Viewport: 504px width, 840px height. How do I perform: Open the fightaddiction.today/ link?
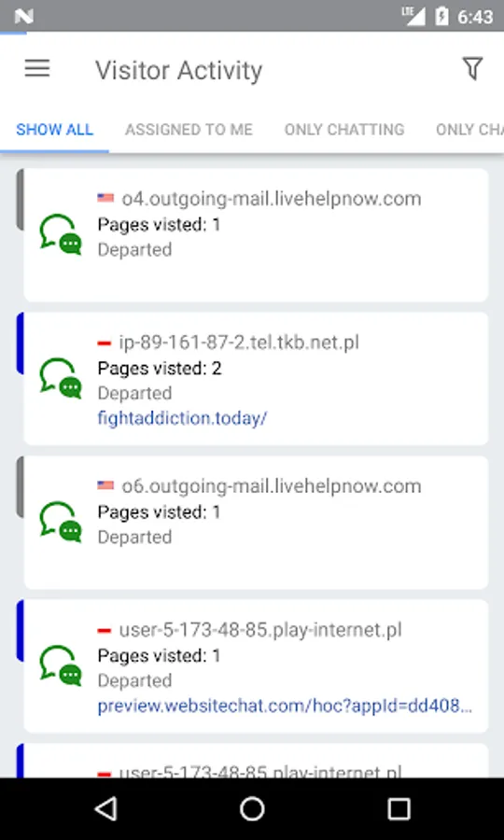click(x=182, y=418)
